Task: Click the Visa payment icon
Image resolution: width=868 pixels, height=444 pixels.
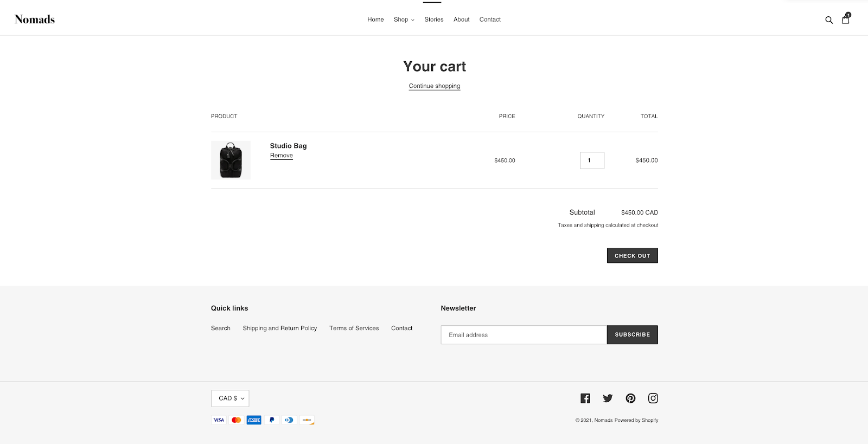Action: click(219, 420)
